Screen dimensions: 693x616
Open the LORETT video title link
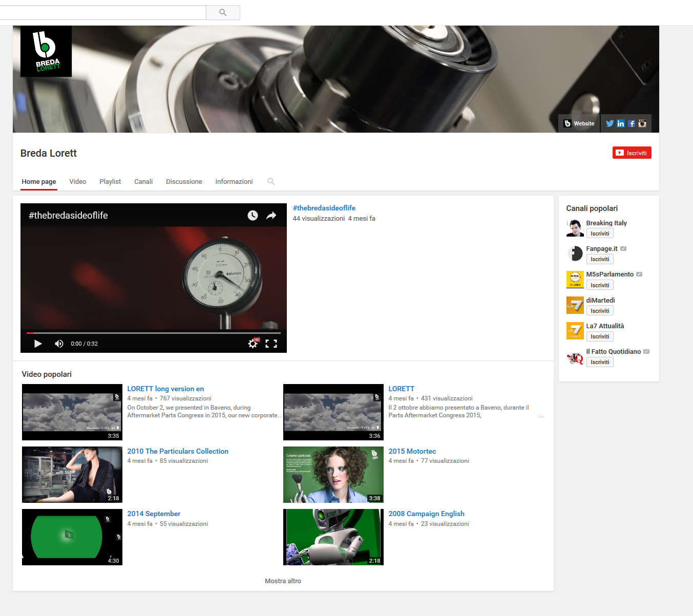(402, 389)
